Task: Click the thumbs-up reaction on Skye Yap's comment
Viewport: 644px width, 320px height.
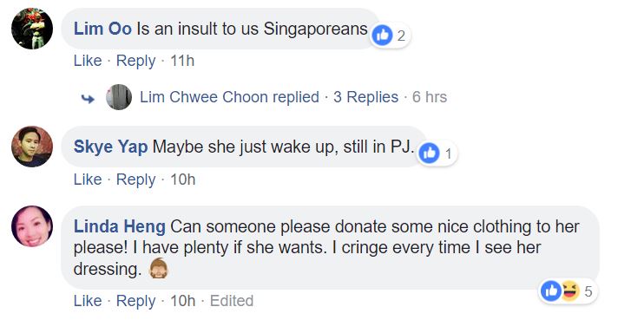Action: (429, 153)
